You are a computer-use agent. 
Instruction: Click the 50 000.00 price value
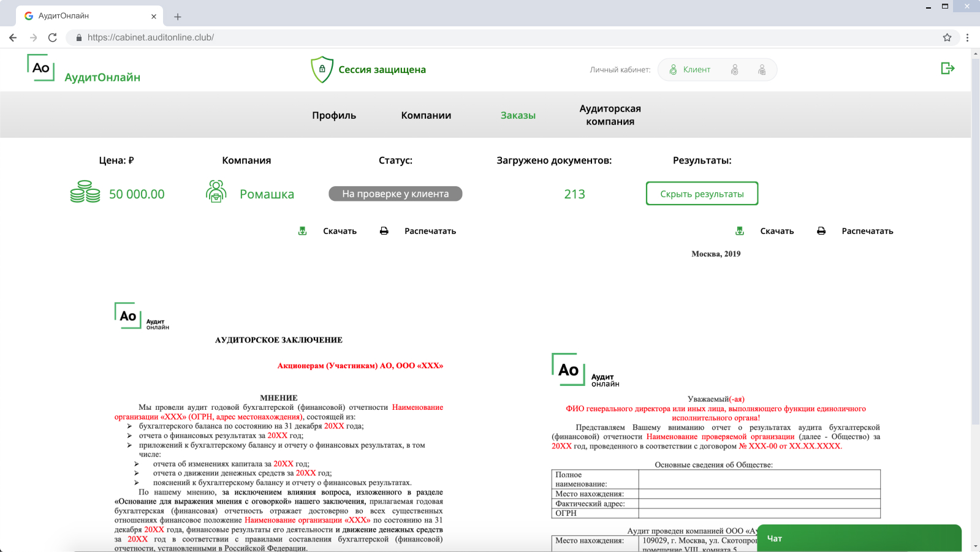point(137,194)
